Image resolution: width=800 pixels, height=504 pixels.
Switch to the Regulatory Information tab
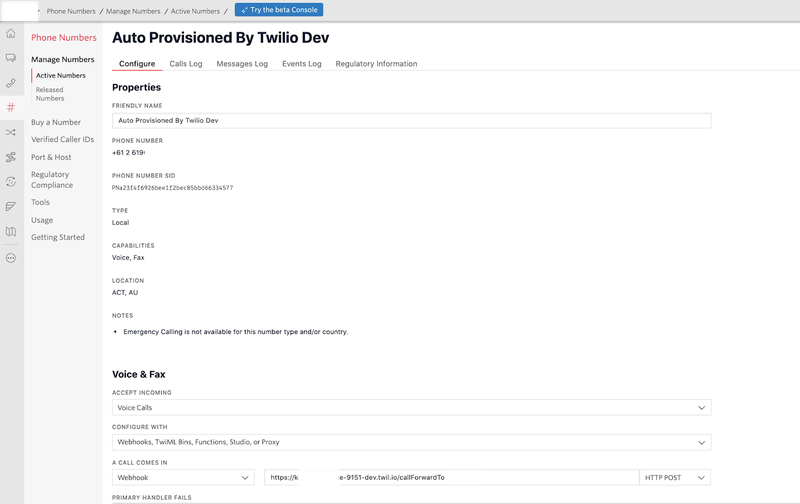point(376,64)
